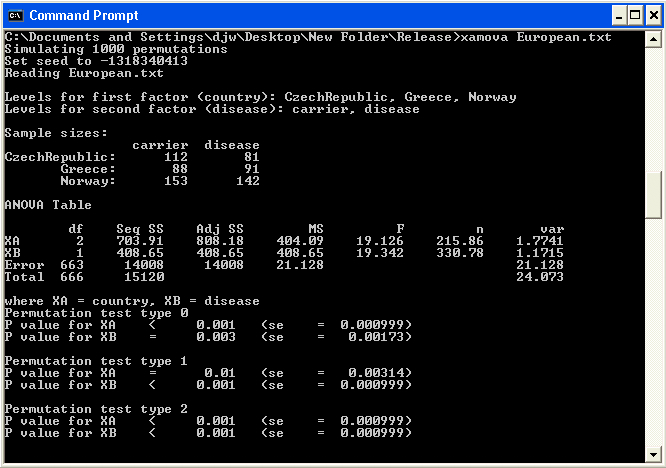Click the XA F value 19.126
This screenshot has height=468, width=666.
point(380,241)
